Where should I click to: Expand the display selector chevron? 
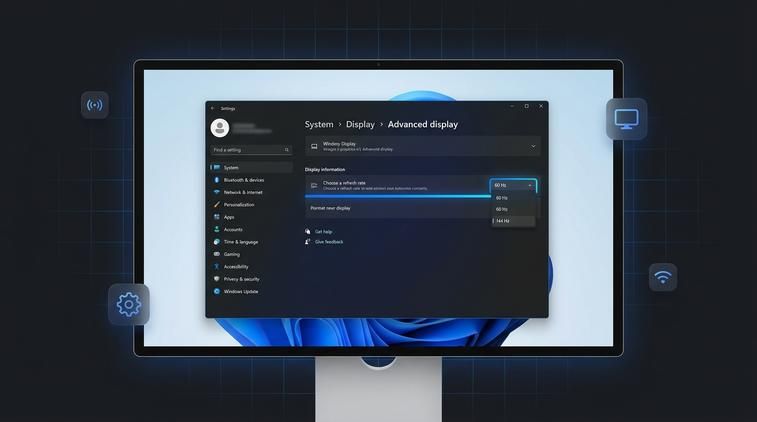[x=533, y=146]
